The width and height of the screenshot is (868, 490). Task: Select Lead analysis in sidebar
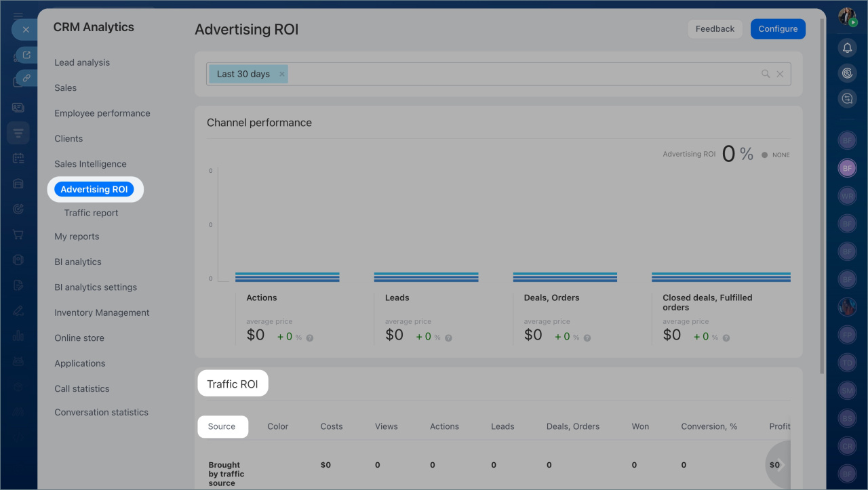[x=82, y=62]
